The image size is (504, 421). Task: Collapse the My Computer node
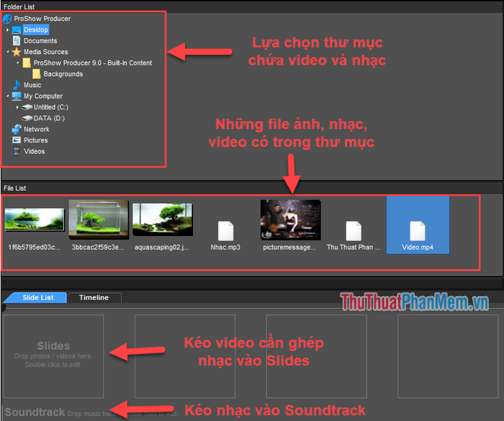tap(7, 96)
